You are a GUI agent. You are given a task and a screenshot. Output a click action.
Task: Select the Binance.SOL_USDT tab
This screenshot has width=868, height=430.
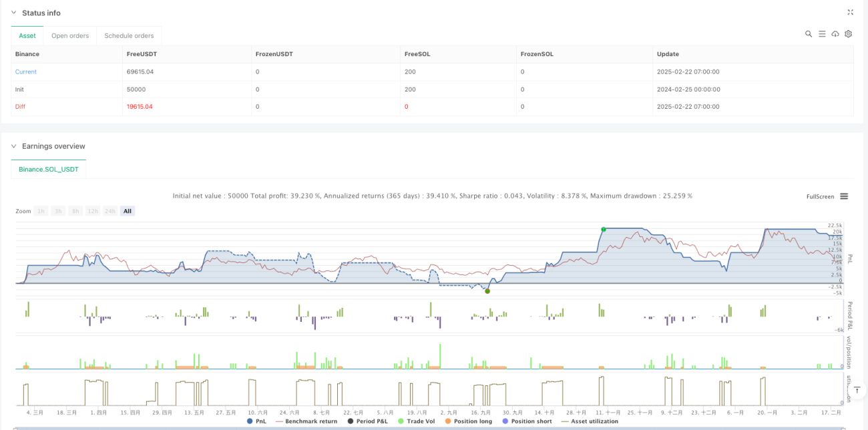click(x=49, y=170)
